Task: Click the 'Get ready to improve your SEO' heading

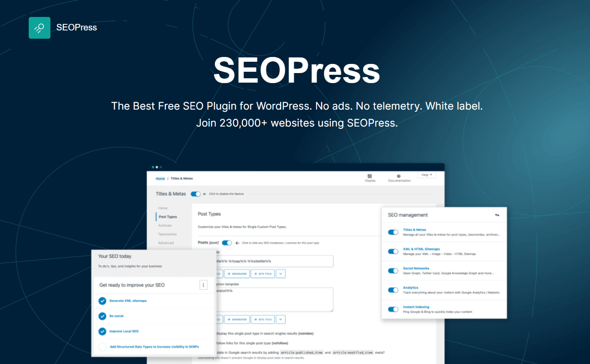Action: click(132, 285)
